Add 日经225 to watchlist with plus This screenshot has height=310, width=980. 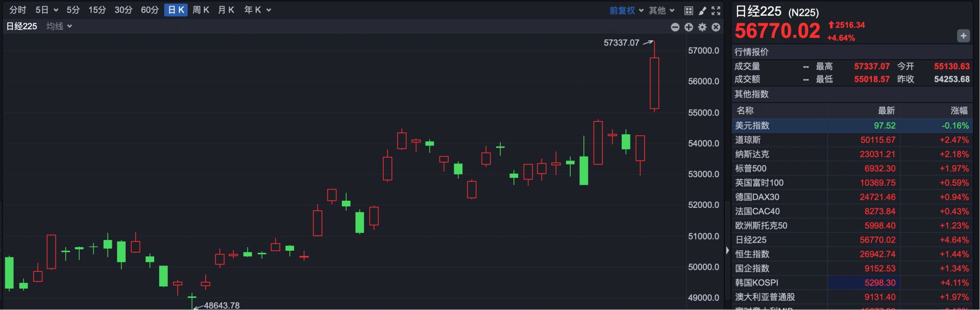(963, 36)
